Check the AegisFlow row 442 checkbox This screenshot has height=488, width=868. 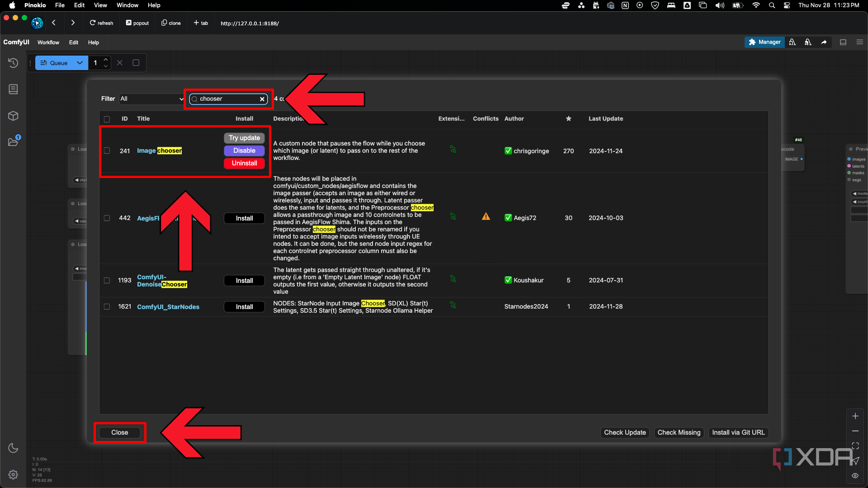click(107, 218)
